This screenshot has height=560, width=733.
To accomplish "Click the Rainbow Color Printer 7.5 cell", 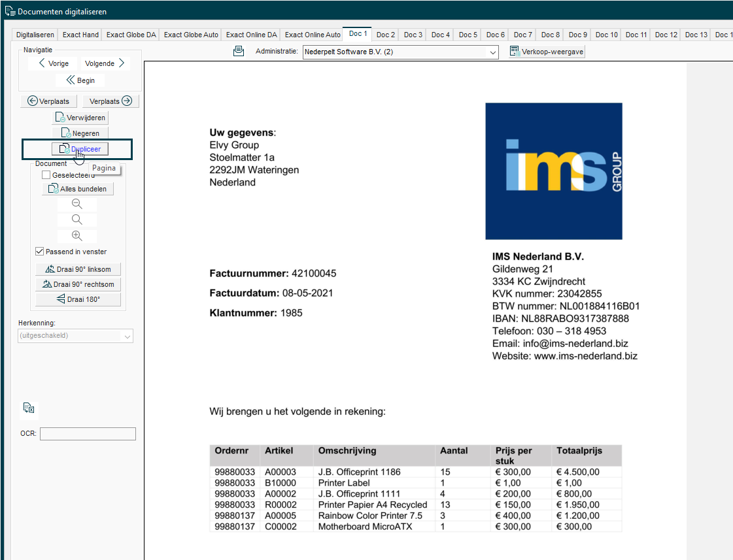I will pos(370,516).
